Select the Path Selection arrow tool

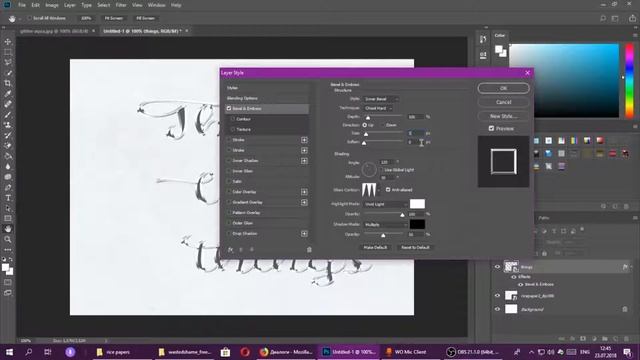coord(8,208)
